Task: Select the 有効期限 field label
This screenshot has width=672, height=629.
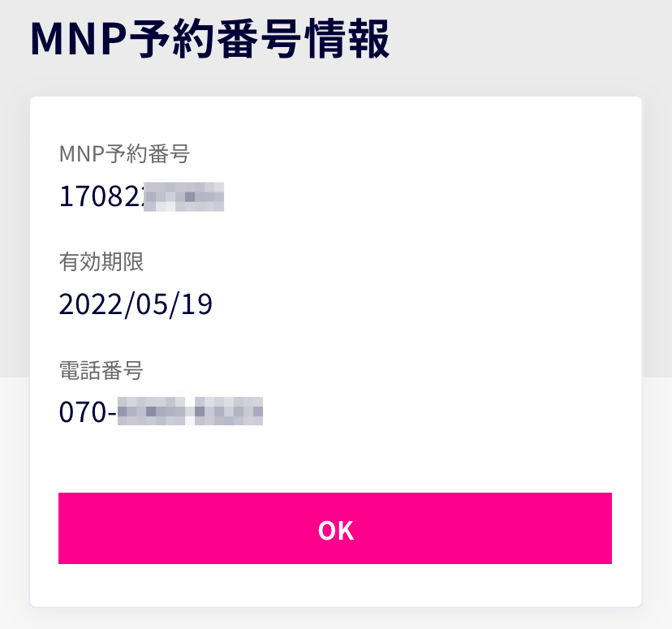Action: pyautogui.click(x=101, y=261)
